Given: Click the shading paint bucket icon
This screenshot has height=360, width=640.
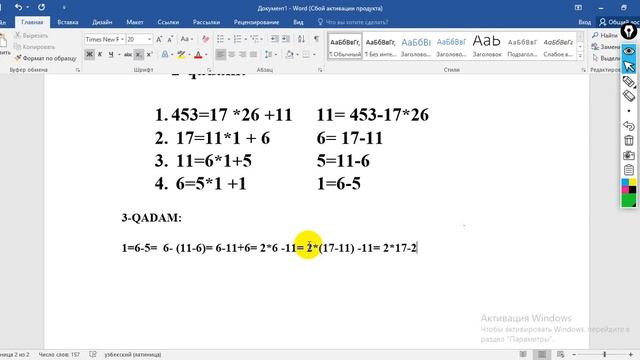Looking at the screenshot, I should pos(289,54).
